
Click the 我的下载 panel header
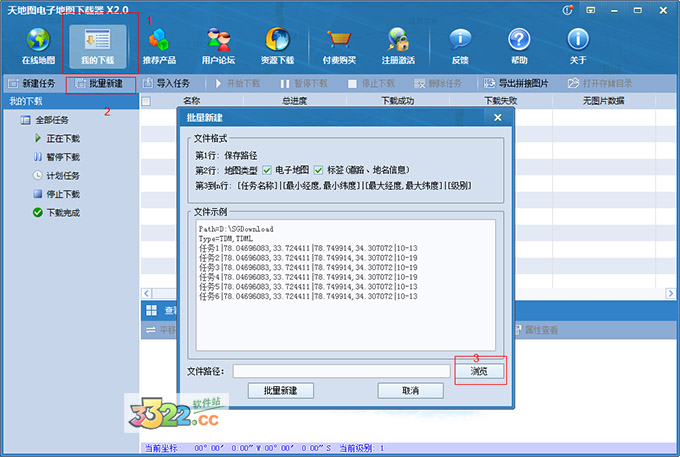(71, 101)
